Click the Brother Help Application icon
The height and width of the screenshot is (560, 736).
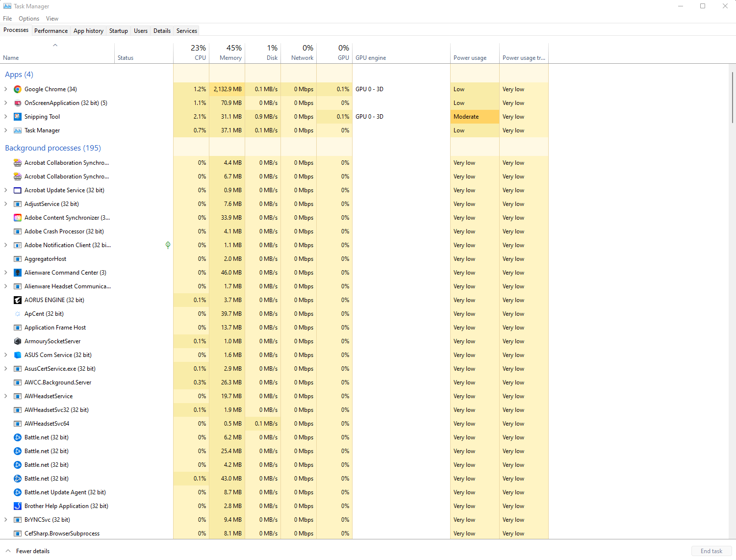(18, 506)
